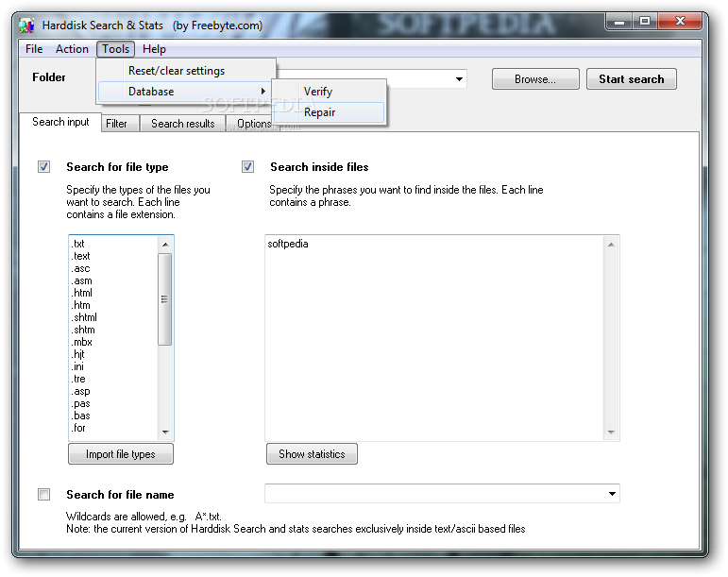728x577 pixels.
Task: Select the .ini extension line
Action: coord(77,366)
